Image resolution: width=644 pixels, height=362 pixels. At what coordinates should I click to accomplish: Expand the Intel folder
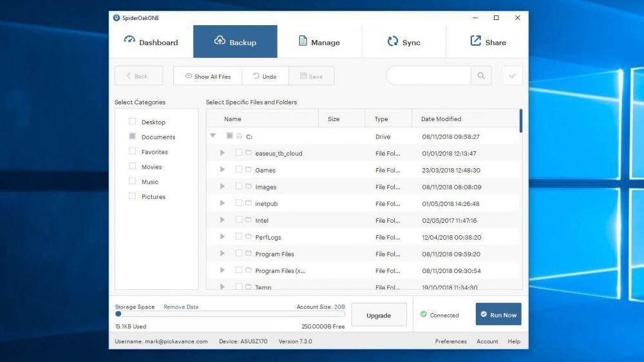(222, 220)
